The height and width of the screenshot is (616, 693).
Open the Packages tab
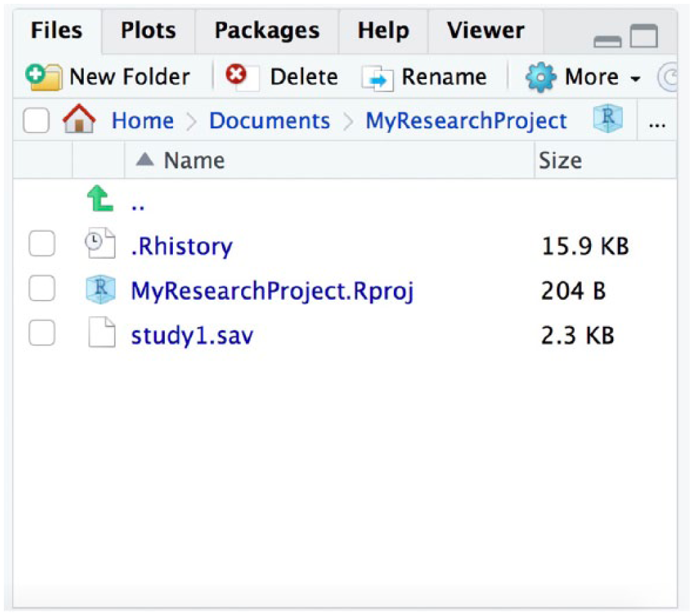click(x=267, y=30)
